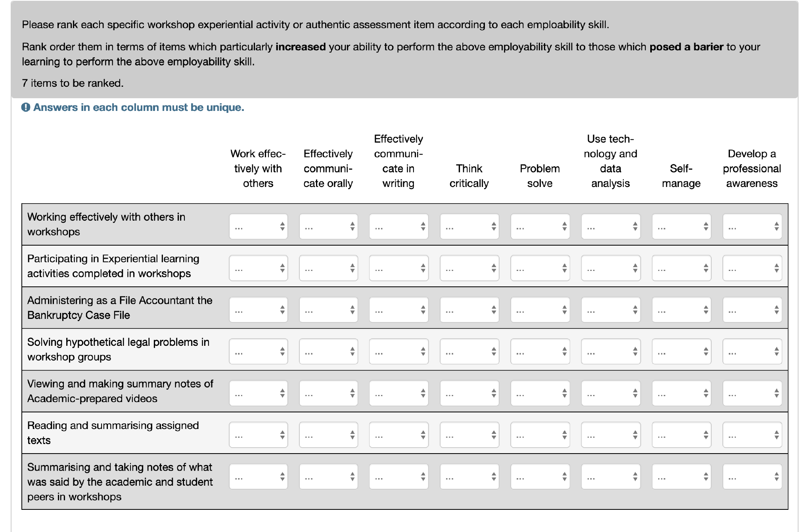Image resolution: width=812 pixels, height=532 pixels.
Task: Open 'Work effectively with others' dropdown for Solving hypothetical problems row
Action: [x=258, y=351]
